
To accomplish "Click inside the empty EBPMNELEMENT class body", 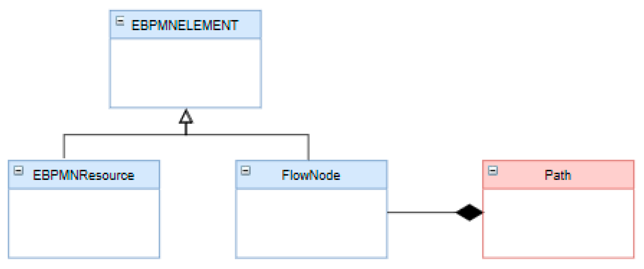I will 185,73.
